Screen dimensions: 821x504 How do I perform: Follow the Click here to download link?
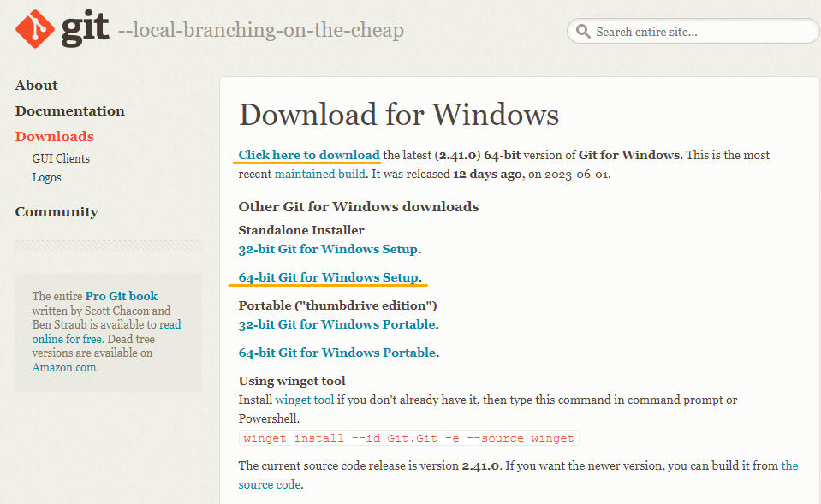click(x=309, y=155)
